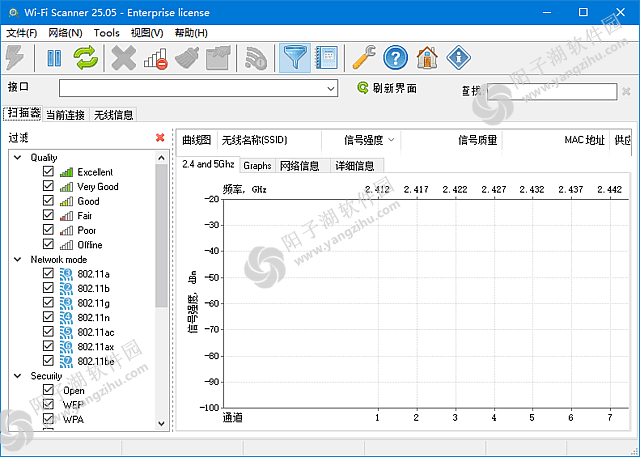Open help with question mark icon

click(396, 58)
